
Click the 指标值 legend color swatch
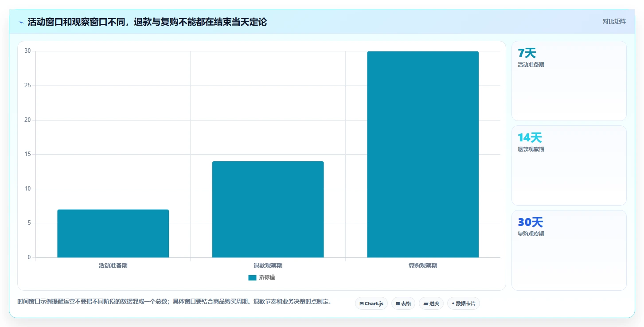tap(252, 277)
